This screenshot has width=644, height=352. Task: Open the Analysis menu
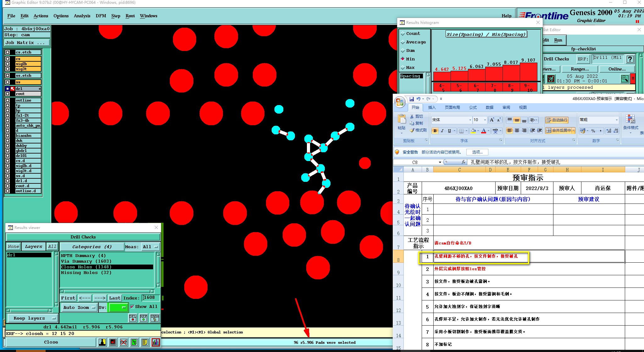click(82, 16)
